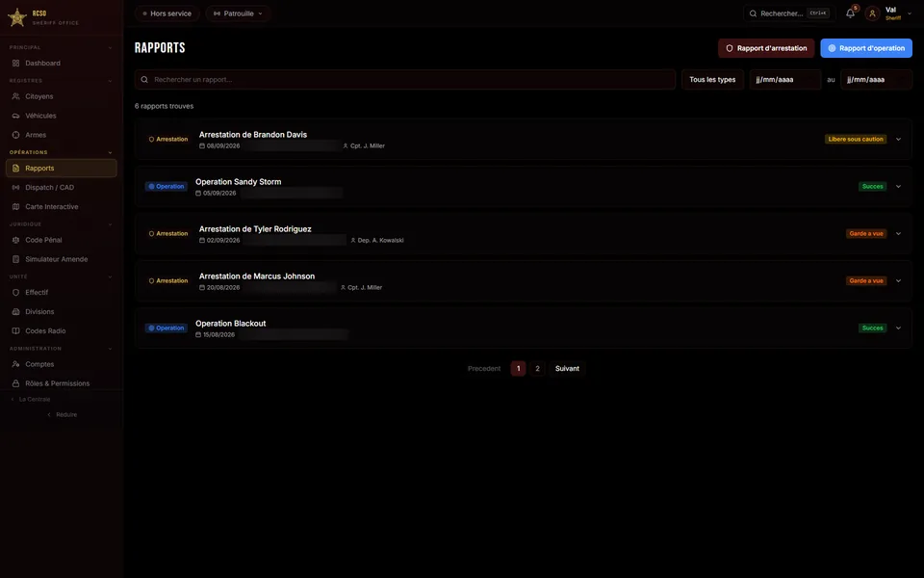Open the user avatar icon
Image resolution: width=924 pixels, height=578 pixels.
coord(872,13)
